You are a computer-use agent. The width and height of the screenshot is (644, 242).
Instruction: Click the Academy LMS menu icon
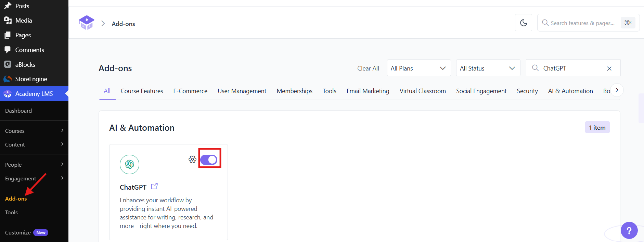(x=8, y=94)
